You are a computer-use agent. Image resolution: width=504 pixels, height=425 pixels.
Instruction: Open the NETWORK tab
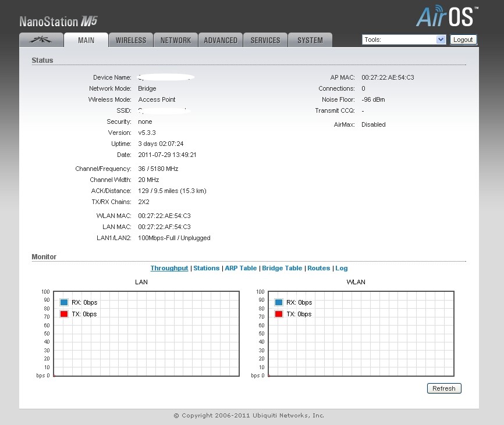(x=176, y=40)
